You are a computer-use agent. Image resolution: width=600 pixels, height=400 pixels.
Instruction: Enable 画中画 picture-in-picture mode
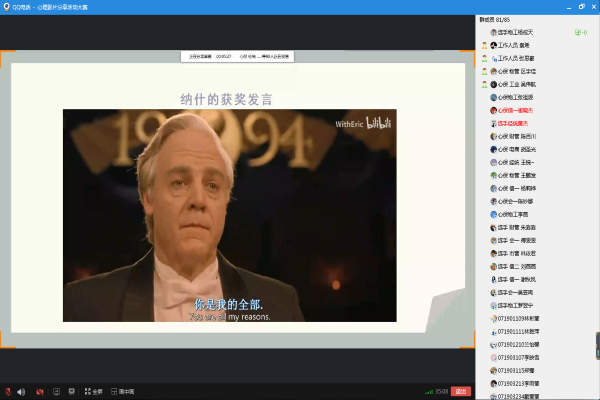pyautogui.click(x=122, y=392)
